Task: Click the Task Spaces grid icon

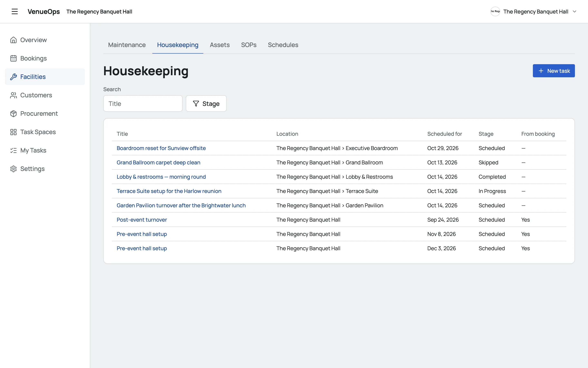Action: [x=13, y=132]
